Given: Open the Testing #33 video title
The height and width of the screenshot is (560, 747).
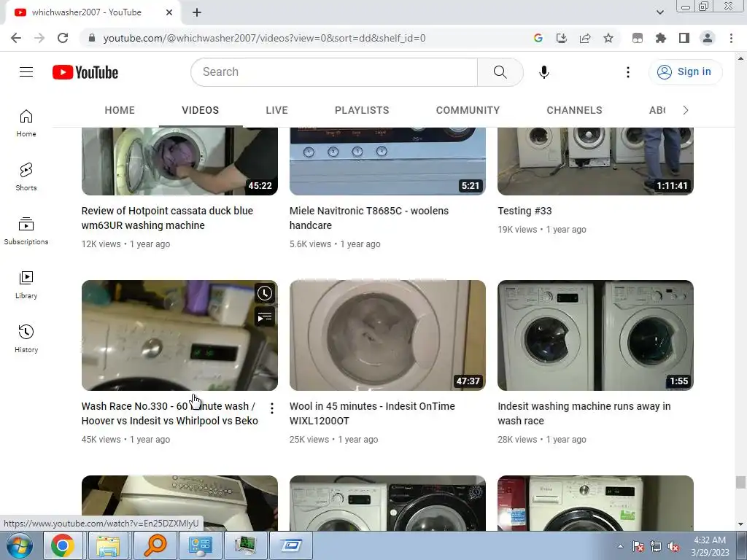Looking at the screenshot, I should tap(525, 211).
